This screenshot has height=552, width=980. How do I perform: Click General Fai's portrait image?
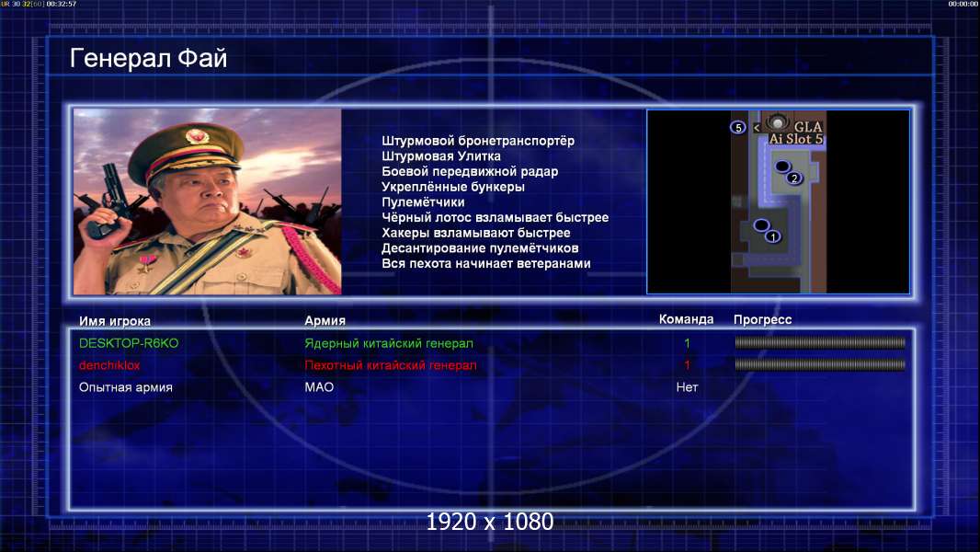pos(208,201)
